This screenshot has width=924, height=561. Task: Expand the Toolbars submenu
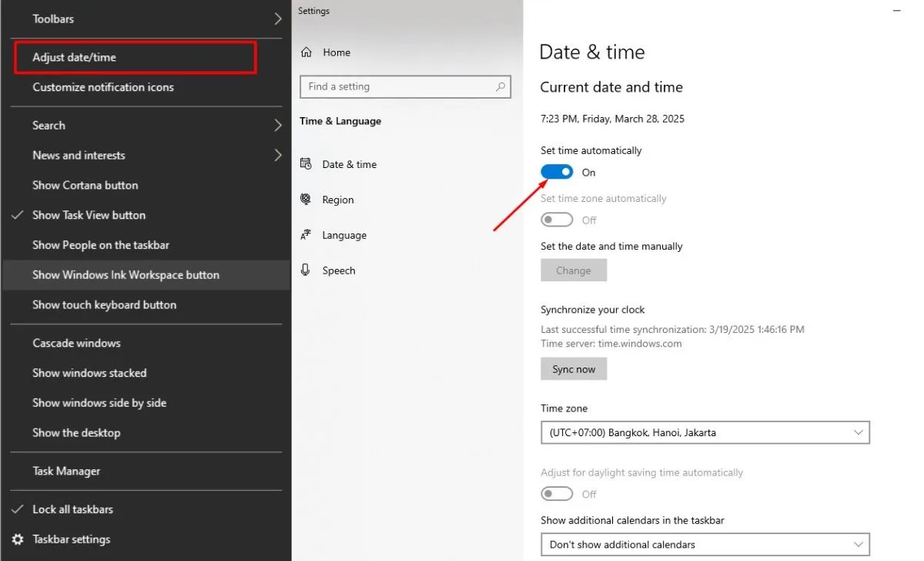coord(278,18)
